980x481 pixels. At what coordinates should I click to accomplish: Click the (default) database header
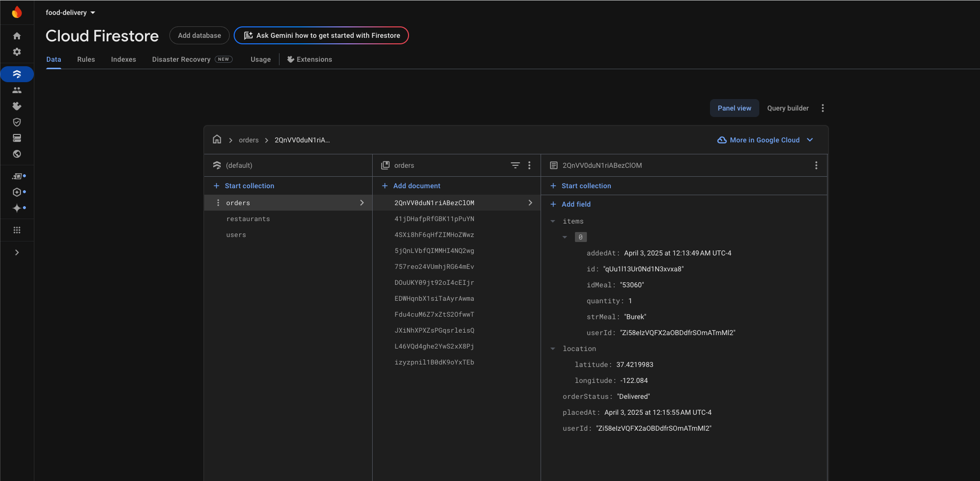click(x=239, y=165)
